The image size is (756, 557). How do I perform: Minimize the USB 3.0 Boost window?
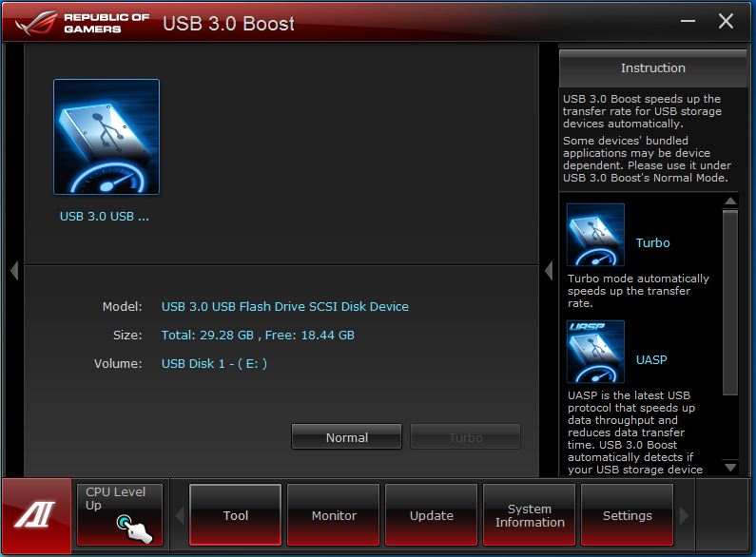pos(688,21)
